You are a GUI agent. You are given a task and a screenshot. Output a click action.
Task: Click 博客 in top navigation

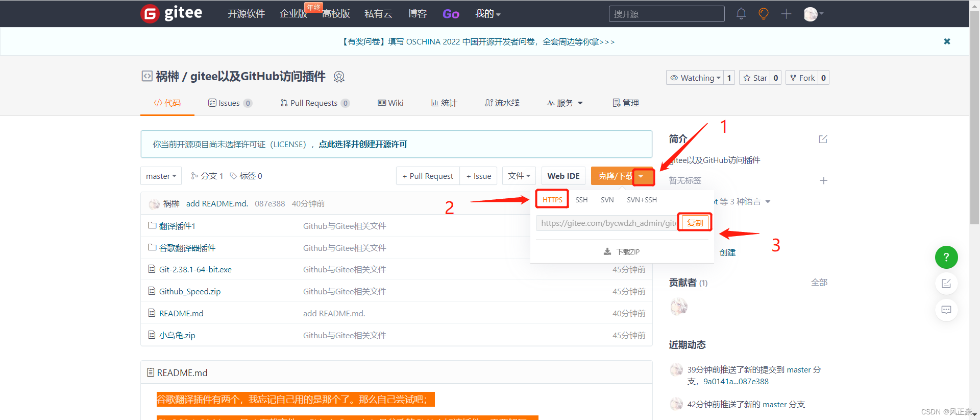pyautogui.click(x=417, y=14)
